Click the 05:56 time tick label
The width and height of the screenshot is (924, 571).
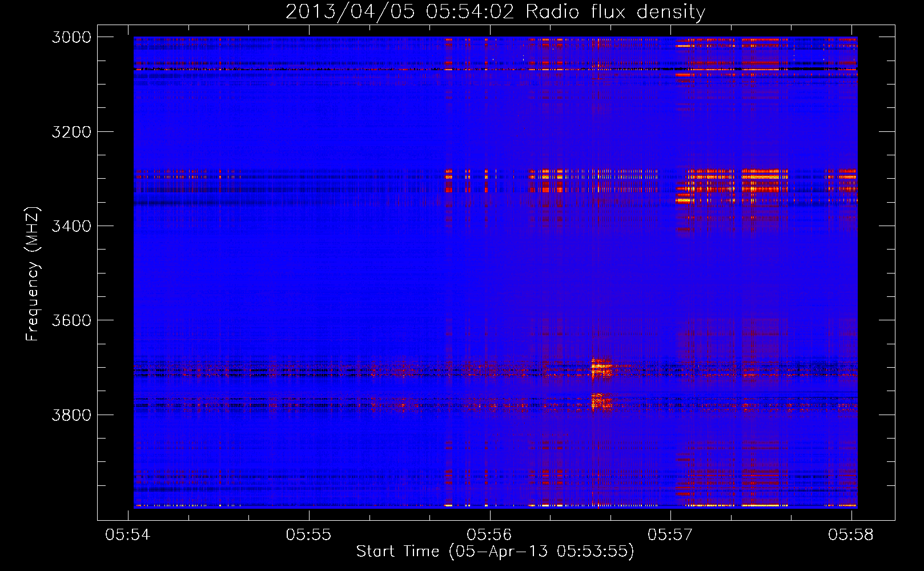(489, 534)
